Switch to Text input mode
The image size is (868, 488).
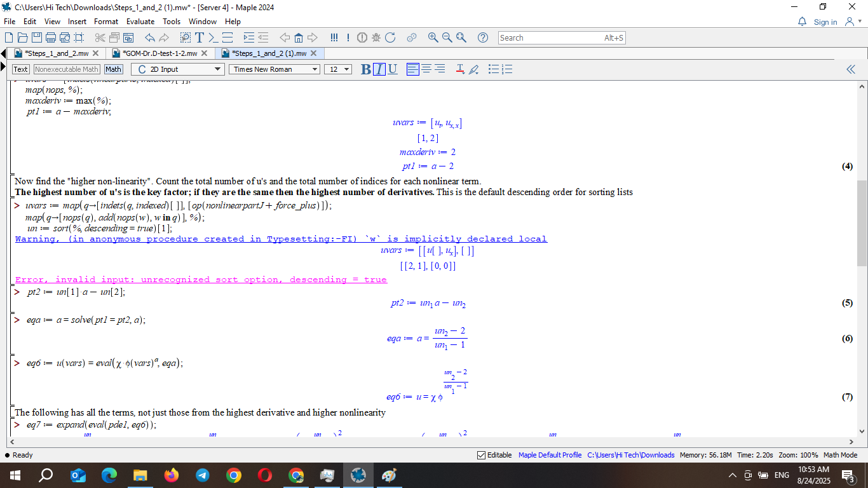20,69
